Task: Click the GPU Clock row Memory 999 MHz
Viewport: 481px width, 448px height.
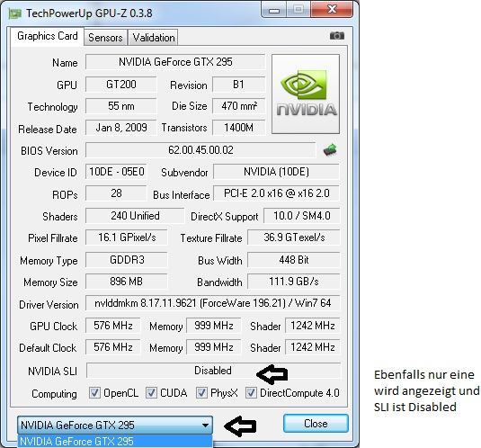Action: 214,326
